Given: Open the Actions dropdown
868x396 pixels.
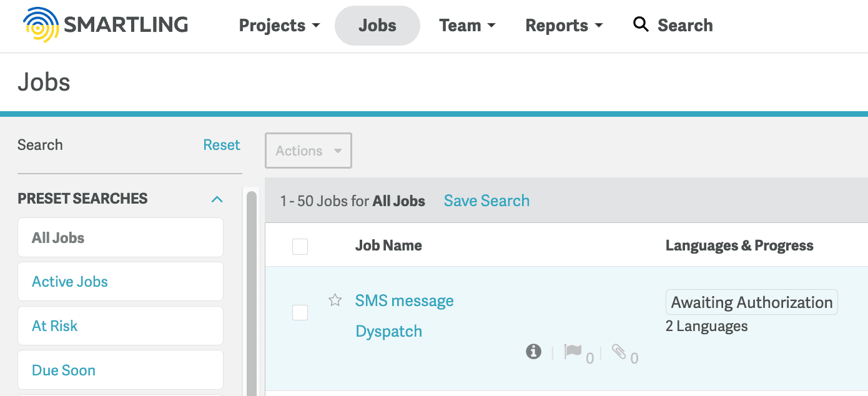Looking at the screenshot, I should tap(308, 151).
